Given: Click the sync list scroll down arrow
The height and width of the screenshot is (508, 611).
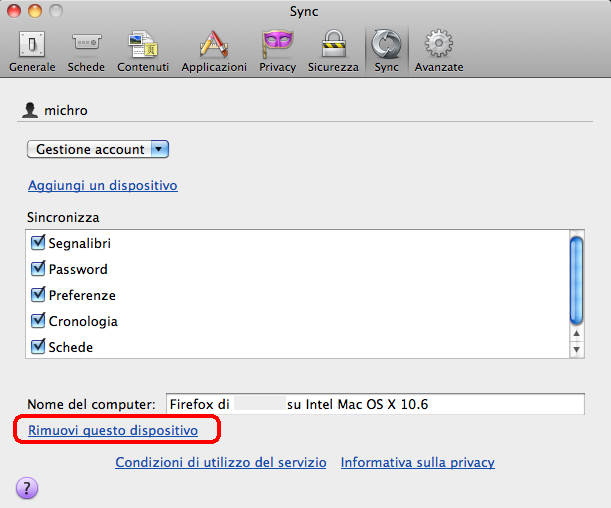Looking at the screenshot, I should tap(577, 349).
